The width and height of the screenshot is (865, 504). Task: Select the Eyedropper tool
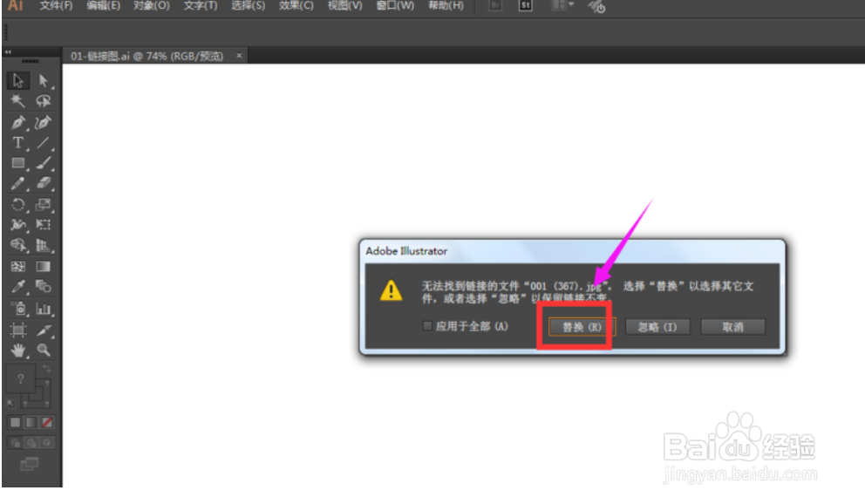point(17,287)
